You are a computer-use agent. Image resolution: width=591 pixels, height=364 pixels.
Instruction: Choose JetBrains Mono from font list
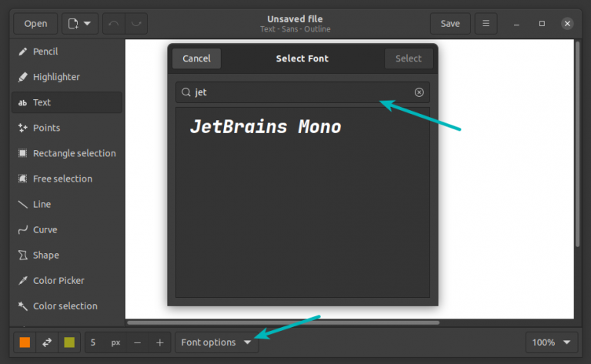[265, 127]
